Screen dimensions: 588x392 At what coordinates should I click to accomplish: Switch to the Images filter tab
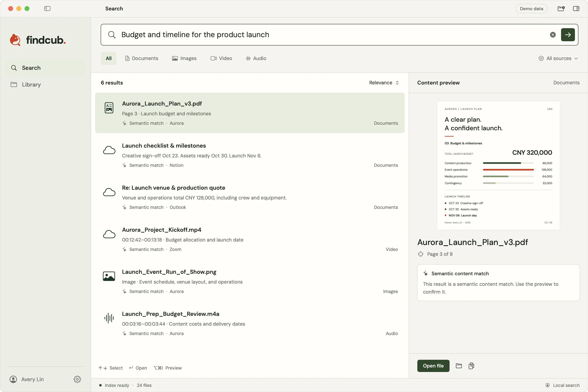(x=184, y=58)
